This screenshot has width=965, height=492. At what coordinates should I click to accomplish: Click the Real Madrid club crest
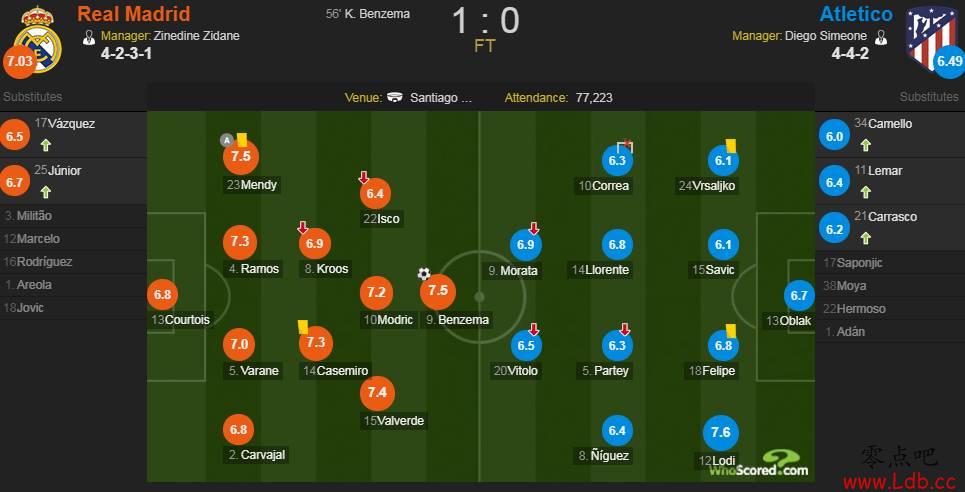click(38, 38)
